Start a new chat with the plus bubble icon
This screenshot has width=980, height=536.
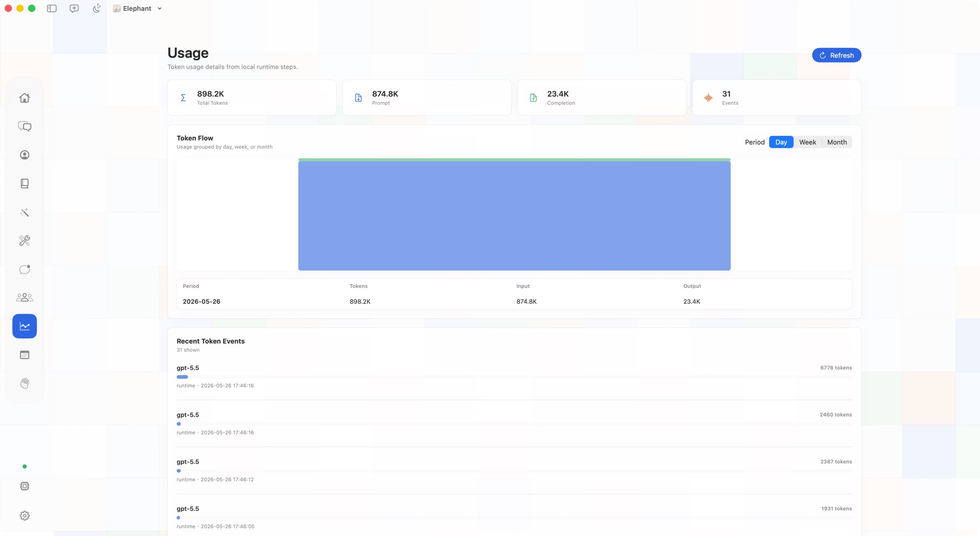[x=74, y=8]
